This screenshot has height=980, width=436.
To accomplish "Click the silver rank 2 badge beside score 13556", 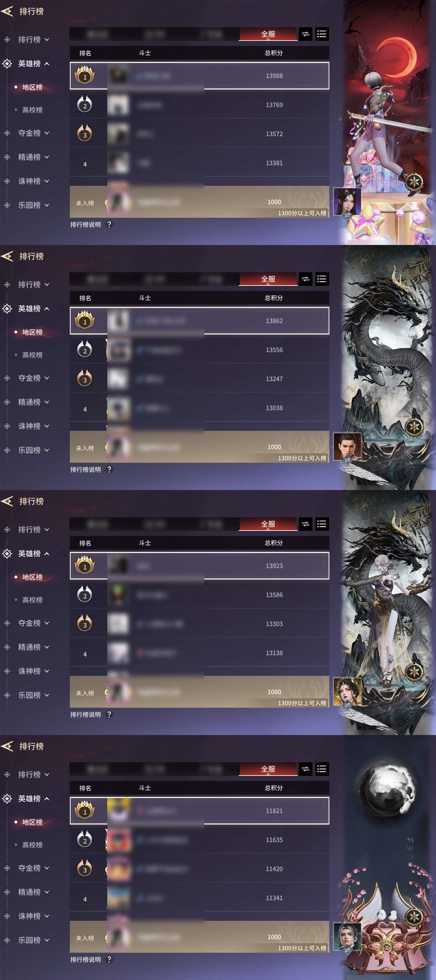I will coord(84,349).
